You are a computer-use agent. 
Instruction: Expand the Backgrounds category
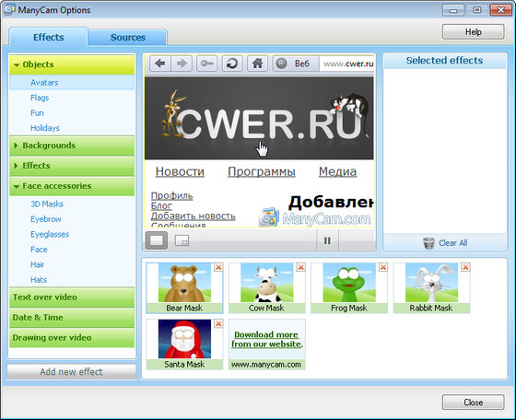coord(72,146)
